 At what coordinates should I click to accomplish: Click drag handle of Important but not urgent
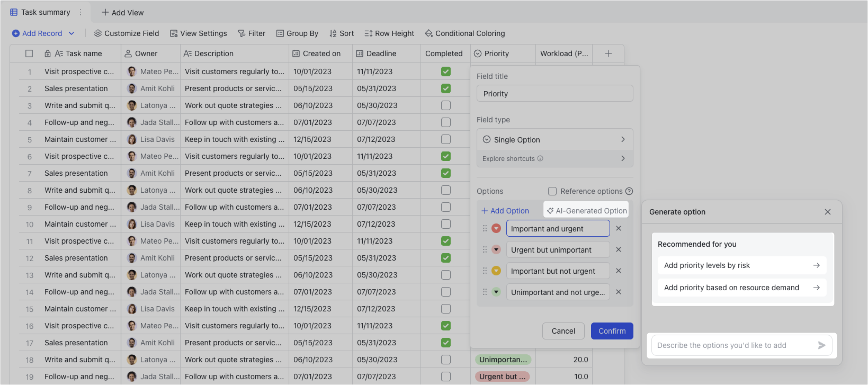tap(485, 271)
